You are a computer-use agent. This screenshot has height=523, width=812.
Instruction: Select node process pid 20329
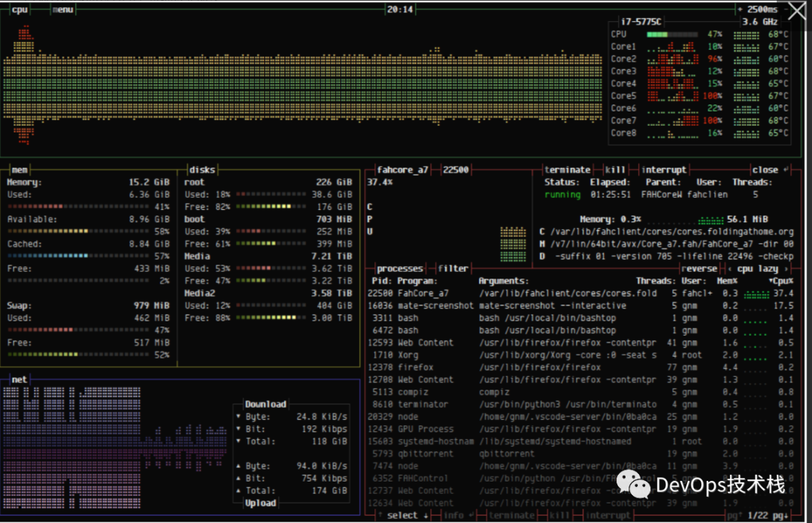(x=580, y=417)
